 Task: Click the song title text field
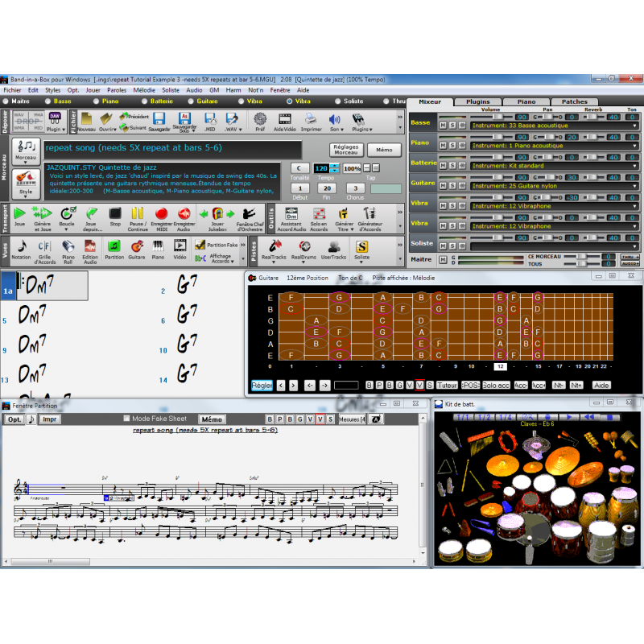point(172,150)
